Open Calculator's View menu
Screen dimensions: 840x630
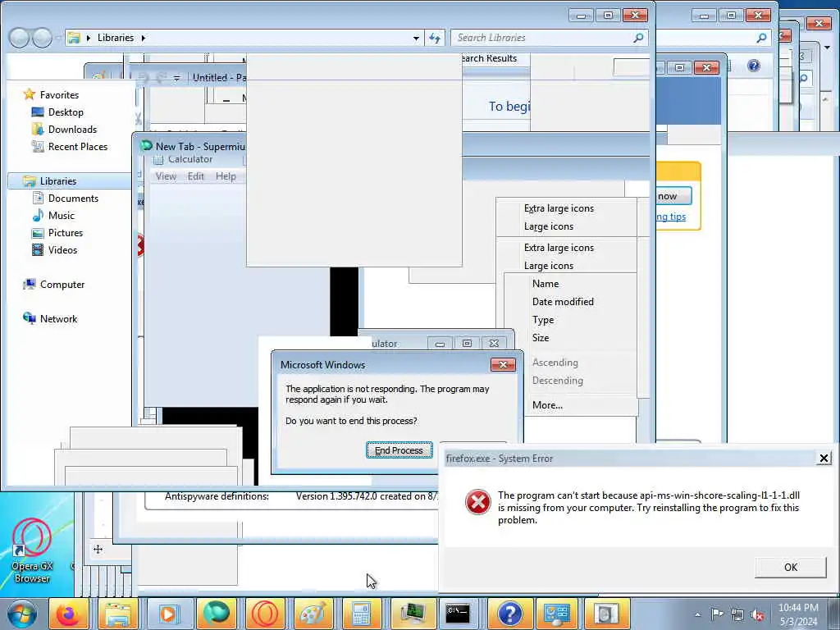(166, 176)
